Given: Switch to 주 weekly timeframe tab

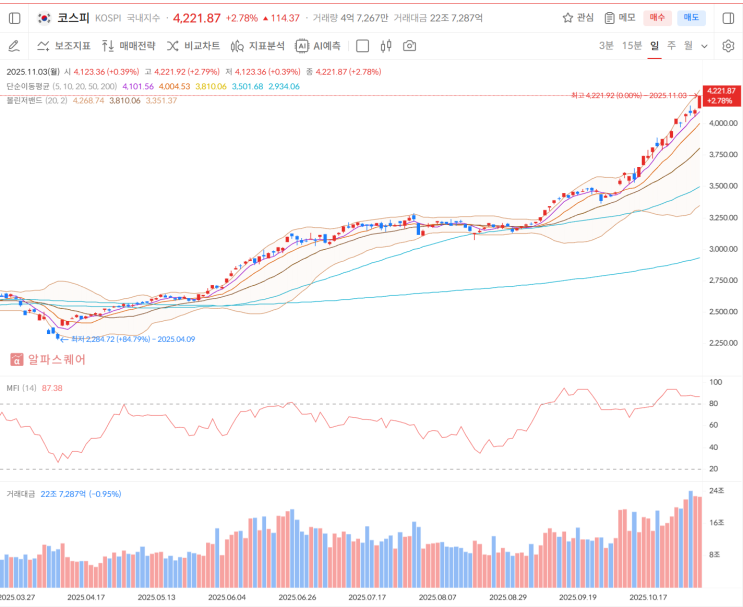Looking at the screenshot, I should coord(671,46).
